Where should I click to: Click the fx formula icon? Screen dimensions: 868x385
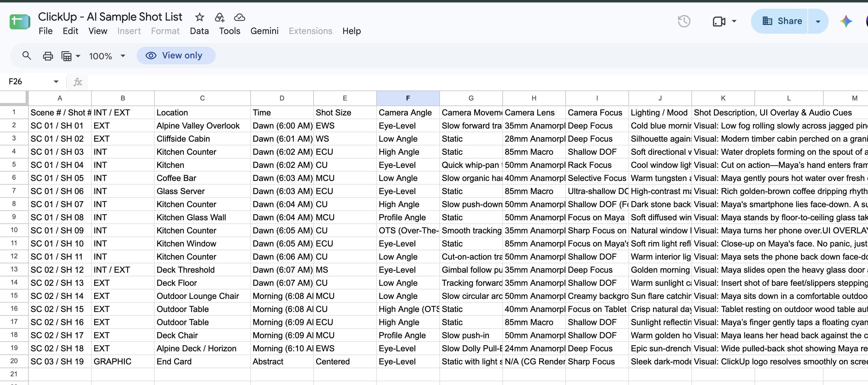(78, 81)
